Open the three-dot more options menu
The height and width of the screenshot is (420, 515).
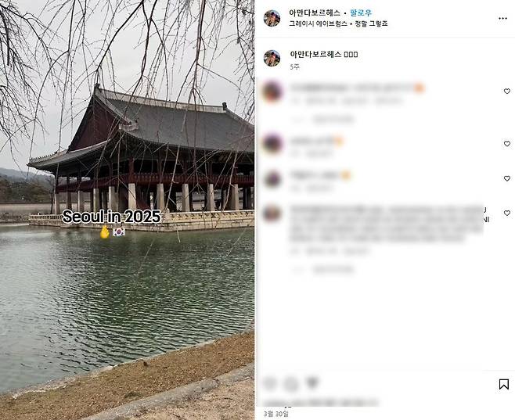pyautogui.click(x=502, y=18)
